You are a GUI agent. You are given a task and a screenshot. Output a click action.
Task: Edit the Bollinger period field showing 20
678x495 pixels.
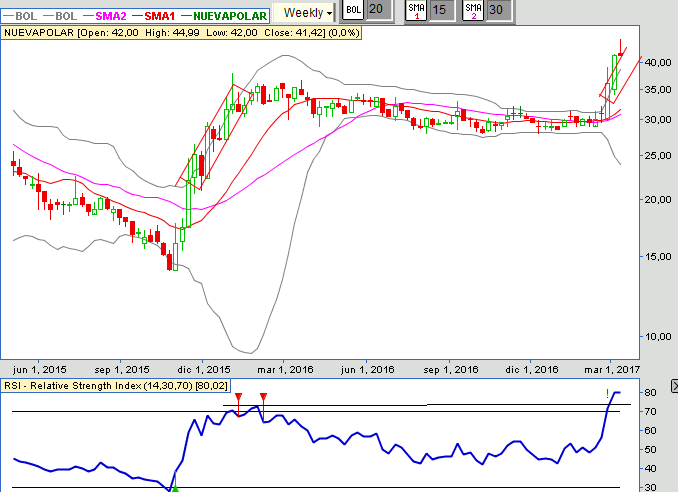376,11
